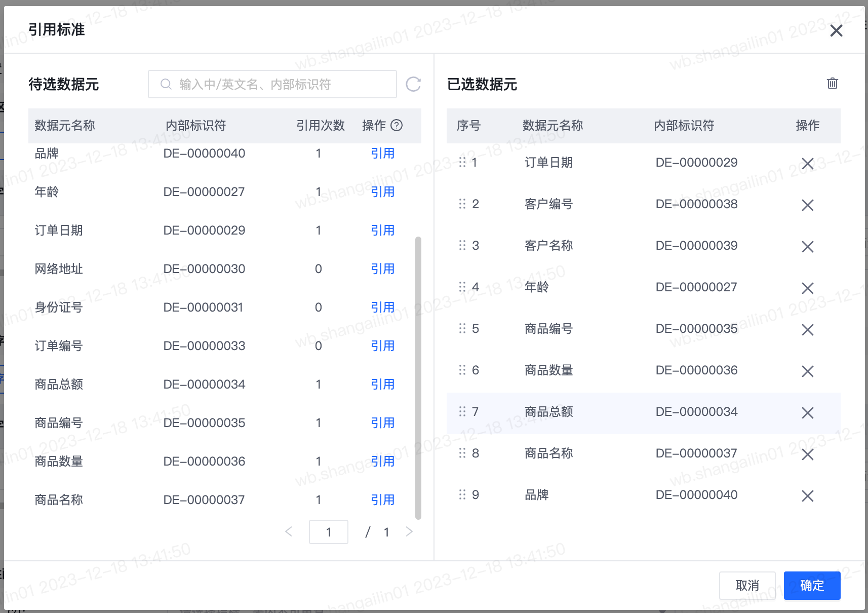Remove 商品数量 from selected list
This screenshot has height=613, width=868.
(x=808, y=371)
